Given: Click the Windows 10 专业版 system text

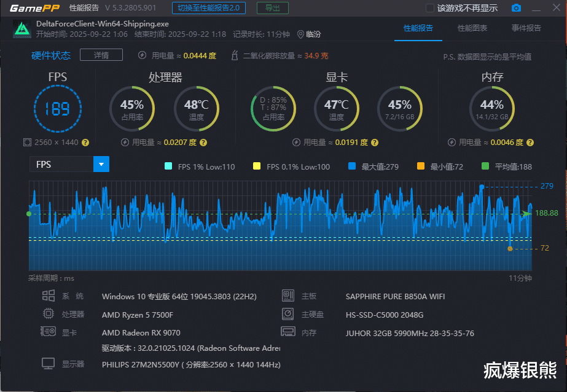Looking at the screenshot, I should tap(179, 297).
